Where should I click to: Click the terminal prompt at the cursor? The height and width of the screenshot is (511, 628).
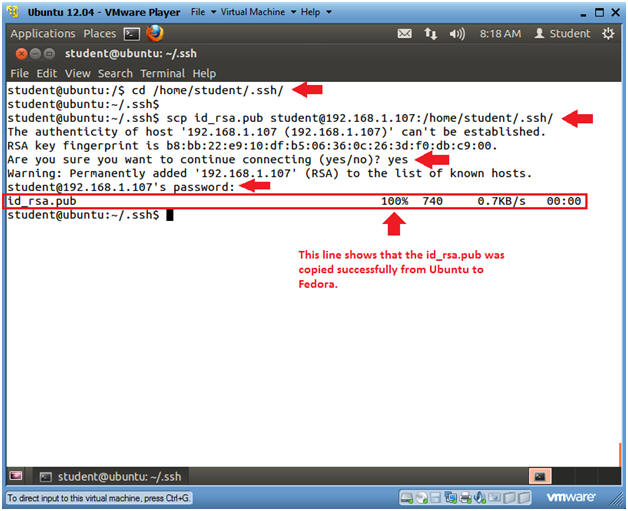tap(170, 215)
